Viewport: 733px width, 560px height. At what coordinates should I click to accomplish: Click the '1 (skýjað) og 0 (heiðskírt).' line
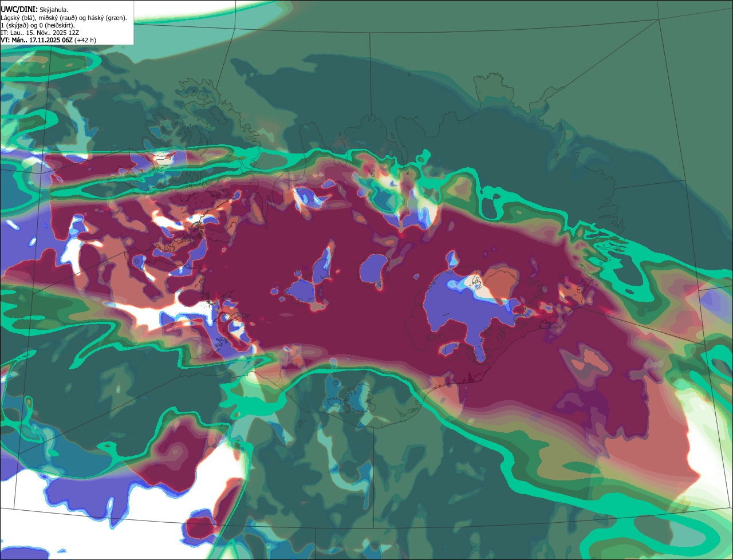point(38,25)
